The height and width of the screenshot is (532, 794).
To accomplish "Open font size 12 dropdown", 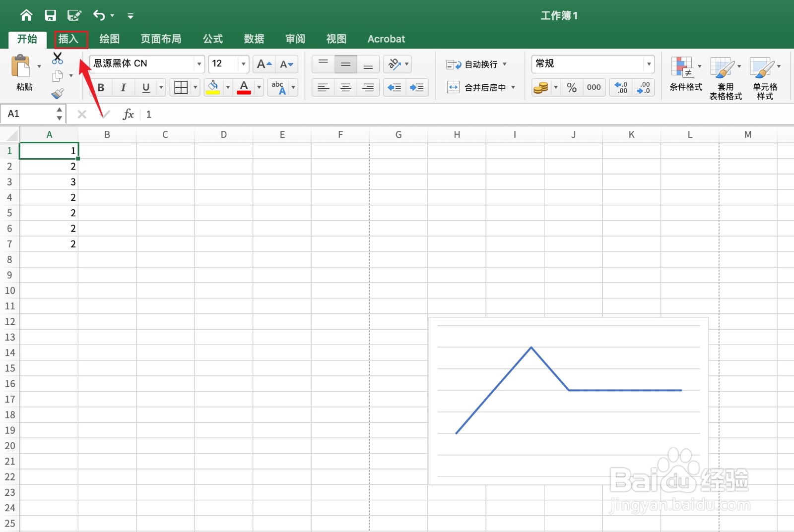I will click(243, 64).
